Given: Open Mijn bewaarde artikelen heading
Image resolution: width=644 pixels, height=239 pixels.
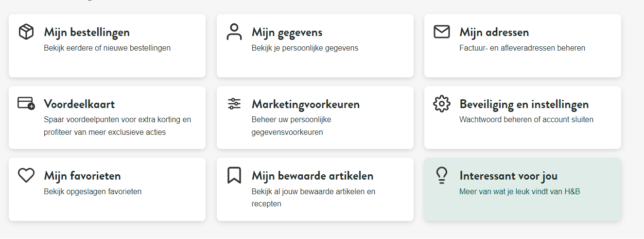Looking at the screenshot, I should click(312, 176).
